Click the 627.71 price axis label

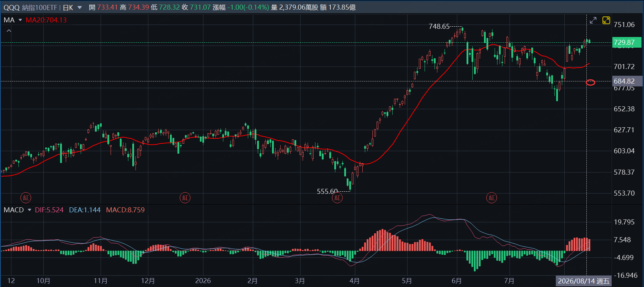[x=624, y=130]
